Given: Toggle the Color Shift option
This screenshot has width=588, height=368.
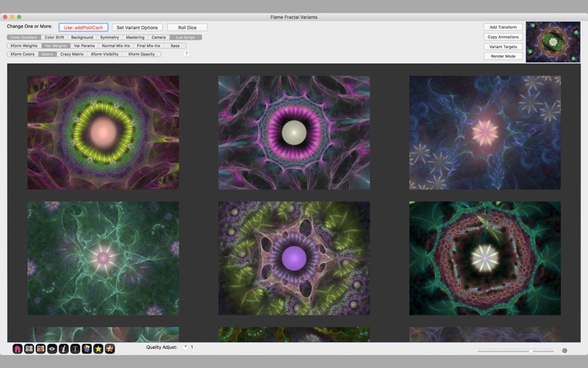Looking at the screenshot, I should 54,38.
